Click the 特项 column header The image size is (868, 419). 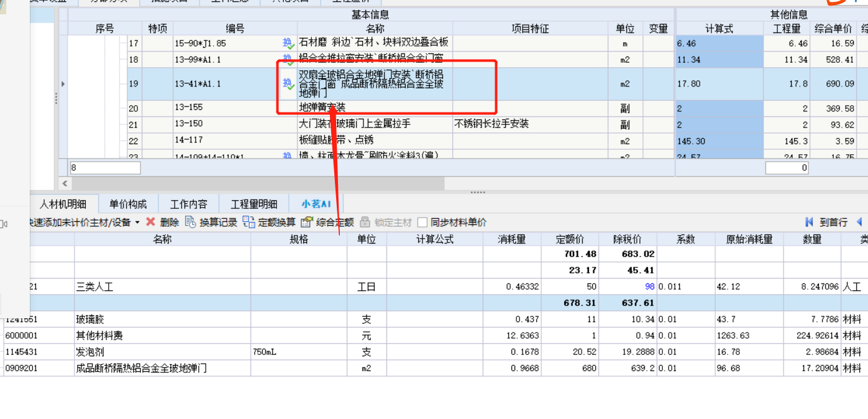(x=158, y=29)
